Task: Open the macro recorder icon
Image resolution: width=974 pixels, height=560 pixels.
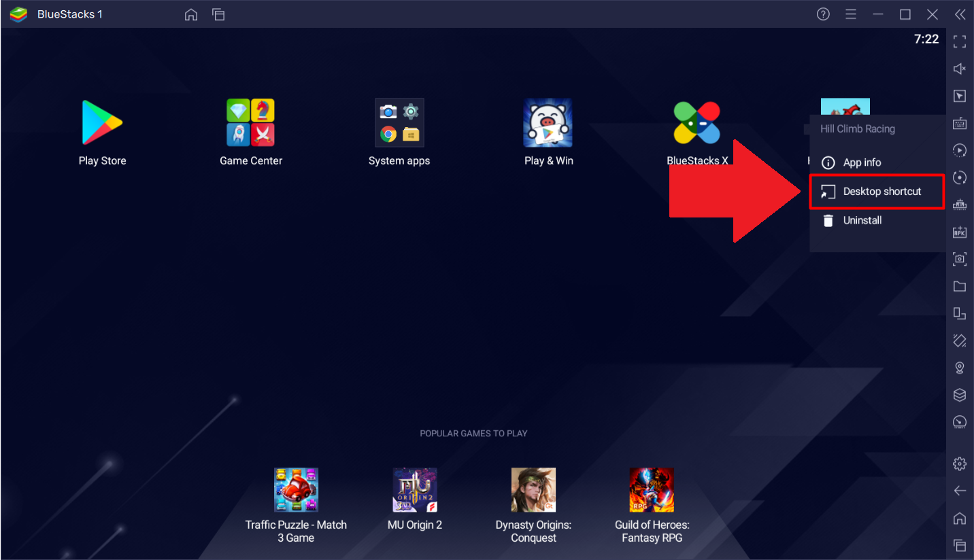Action: [960, 150]
